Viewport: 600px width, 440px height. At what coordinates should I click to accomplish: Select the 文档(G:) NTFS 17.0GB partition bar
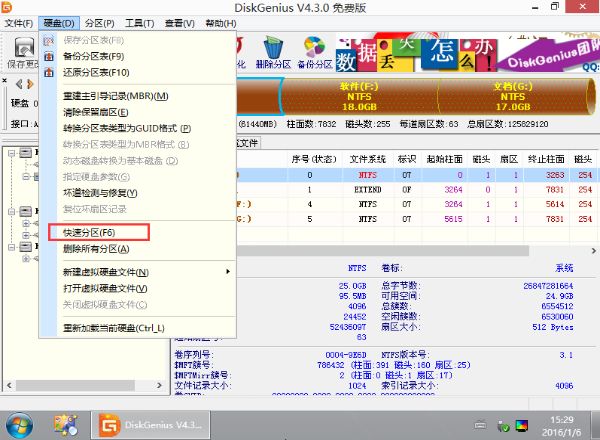[x=513, y=96]
